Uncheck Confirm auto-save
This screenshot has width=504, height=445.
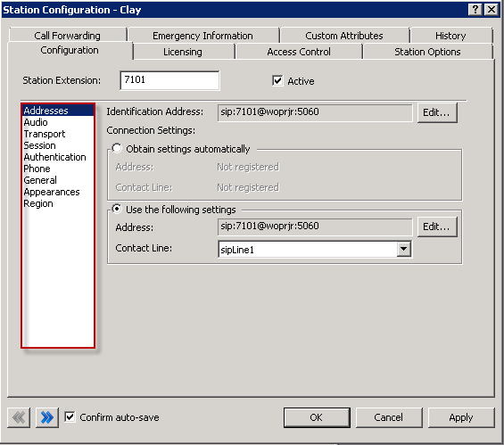pos(70,417)
